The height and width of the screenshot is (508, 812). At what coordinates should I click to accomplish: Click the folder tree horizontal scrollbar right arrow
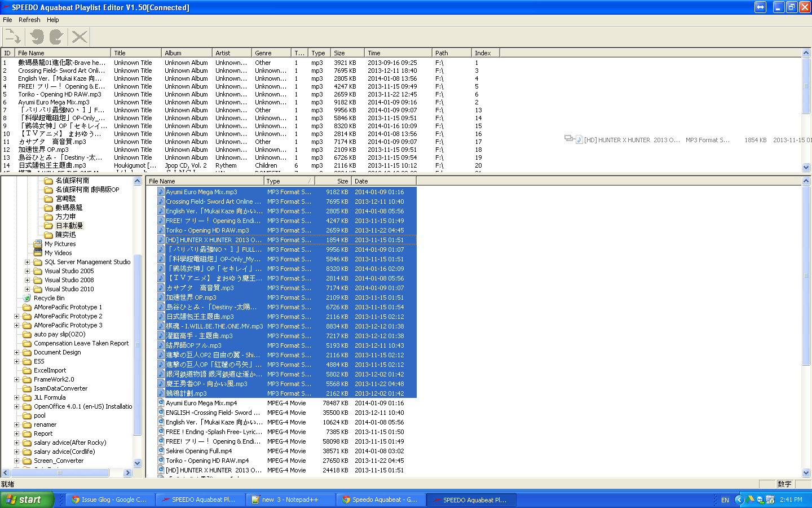[x=128, y=473]
